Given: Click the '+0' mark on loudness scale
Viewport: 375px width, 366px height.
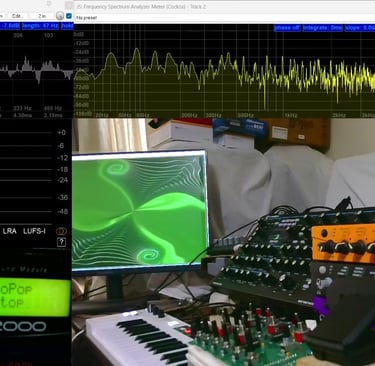Looking at the screenshot, I should 61,132.
